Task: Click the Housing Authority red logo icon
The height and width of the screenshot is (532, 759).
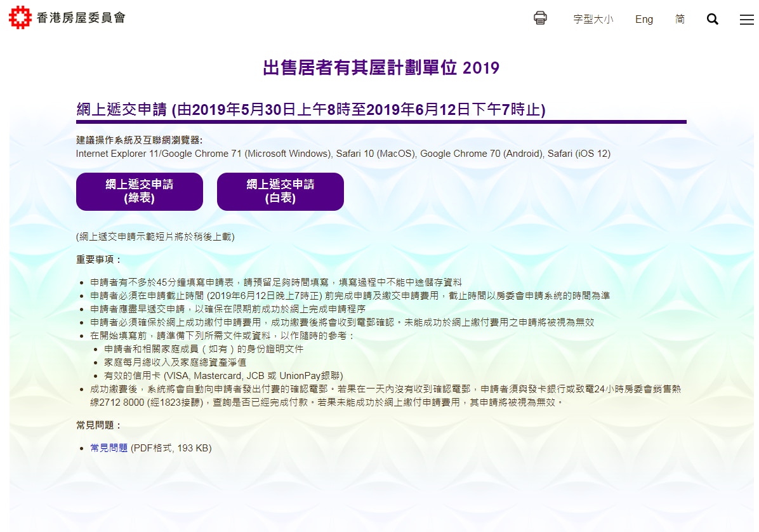Action: tap(20, 18)
